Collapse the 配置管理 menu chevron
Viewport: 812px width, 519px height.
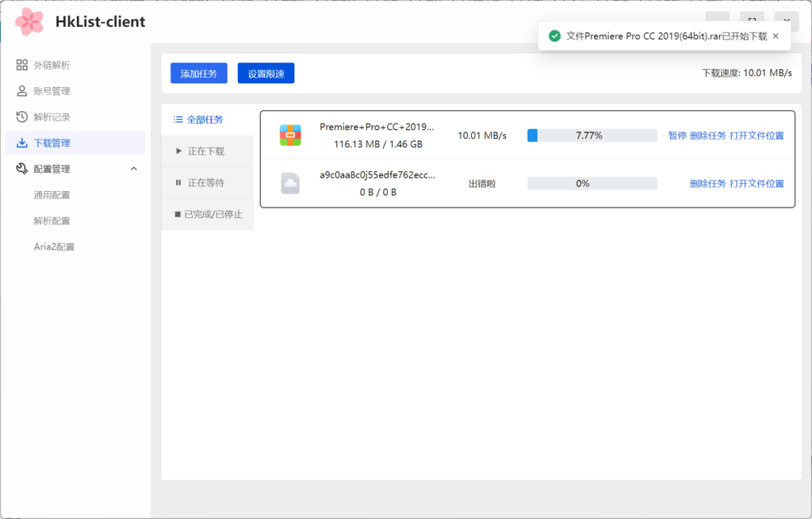click(x=133, y=169)
